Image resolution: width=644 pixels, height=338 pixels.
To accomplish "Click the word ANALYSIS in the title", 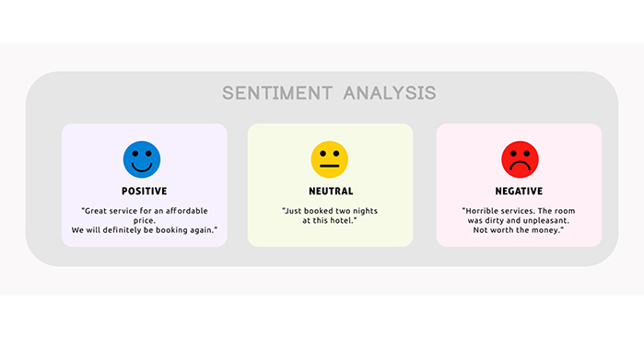I will pos(390,93).
